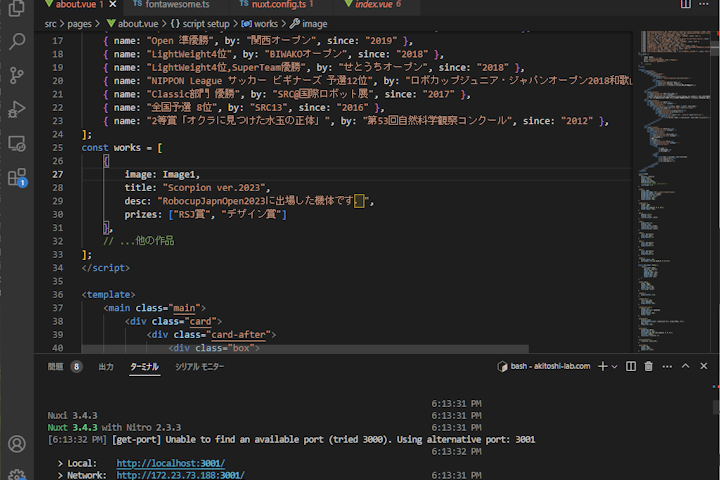720x480 pixels.
Task: Split the terminal
Action: tap(631, 366)
